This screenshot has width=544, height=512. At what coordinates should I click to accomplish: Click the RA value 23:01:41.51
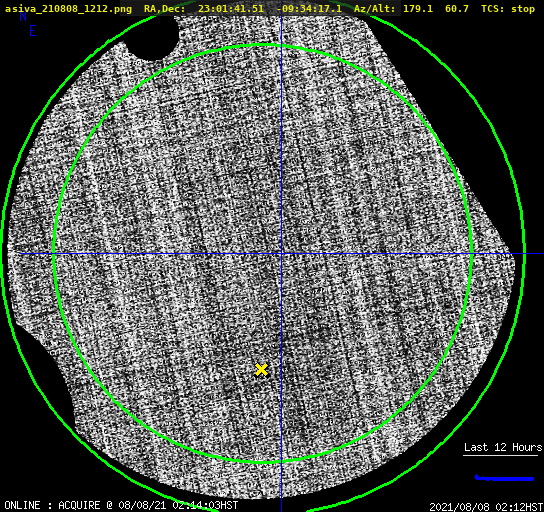point(231,9)
